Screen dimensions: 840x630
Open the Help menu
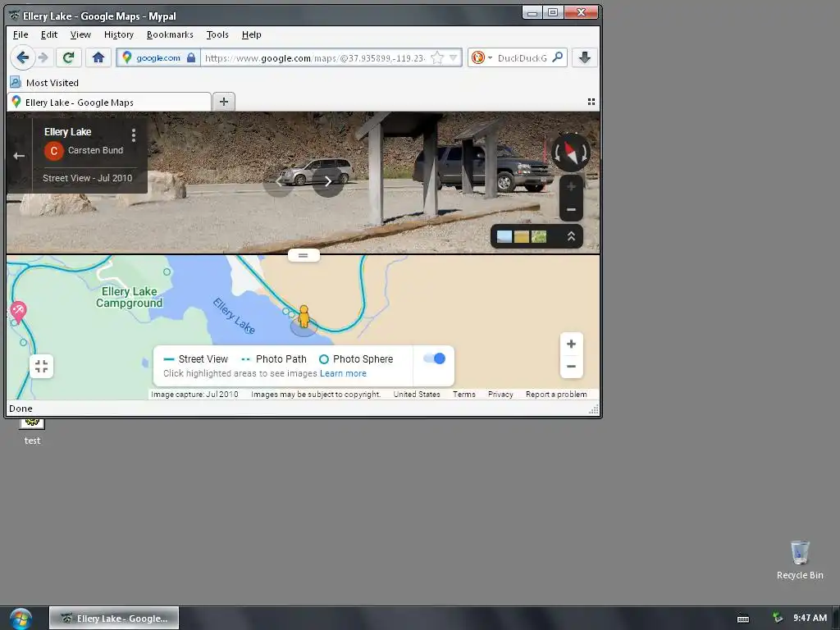(x=251, y=34)
